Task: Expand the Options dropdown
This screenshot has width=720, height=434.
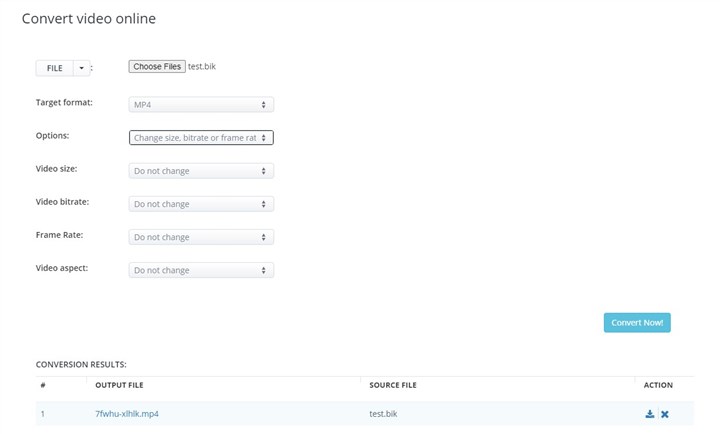Action: [201, 138]
